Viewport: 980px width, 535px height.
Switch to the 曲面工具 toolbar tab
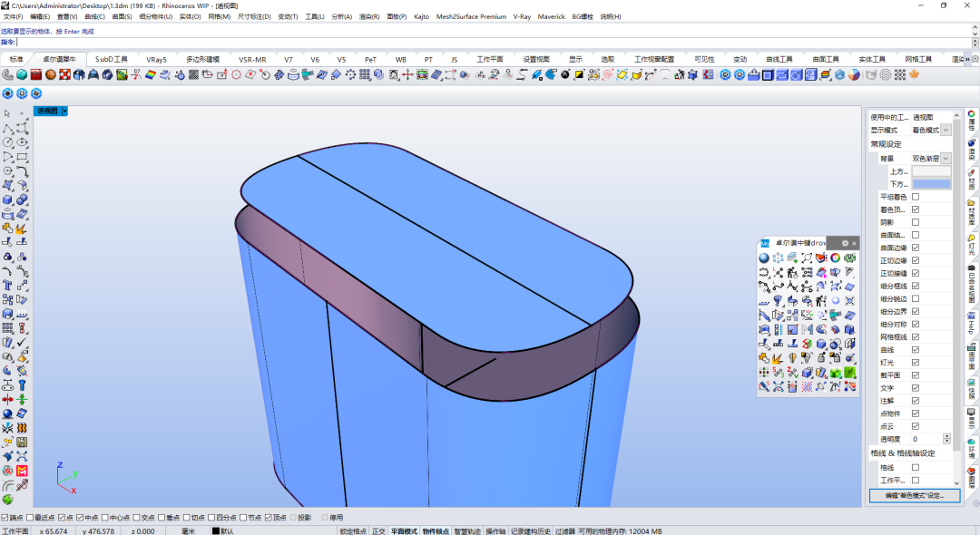point(826,59)
